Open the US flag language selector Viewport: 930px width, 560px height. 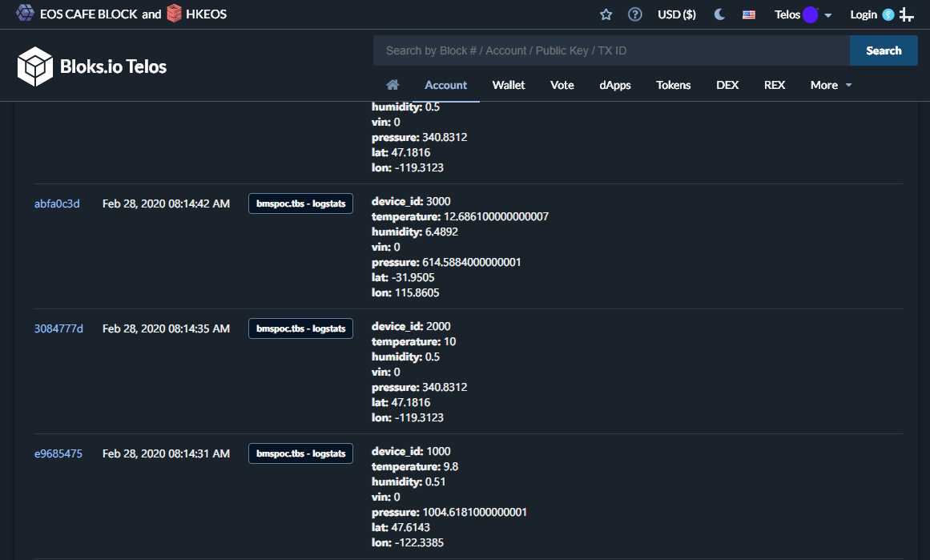click(748, 14)
